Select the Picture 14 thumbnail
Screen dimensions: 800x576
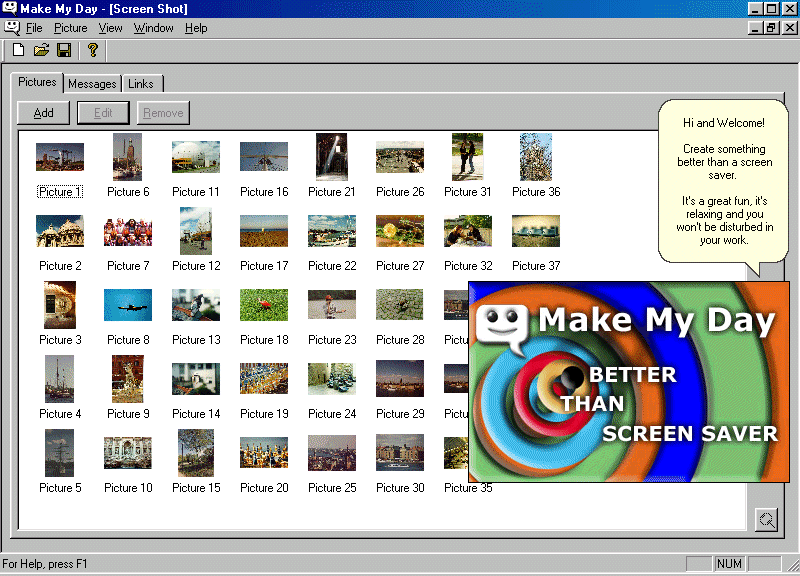[x=196, y=379]
